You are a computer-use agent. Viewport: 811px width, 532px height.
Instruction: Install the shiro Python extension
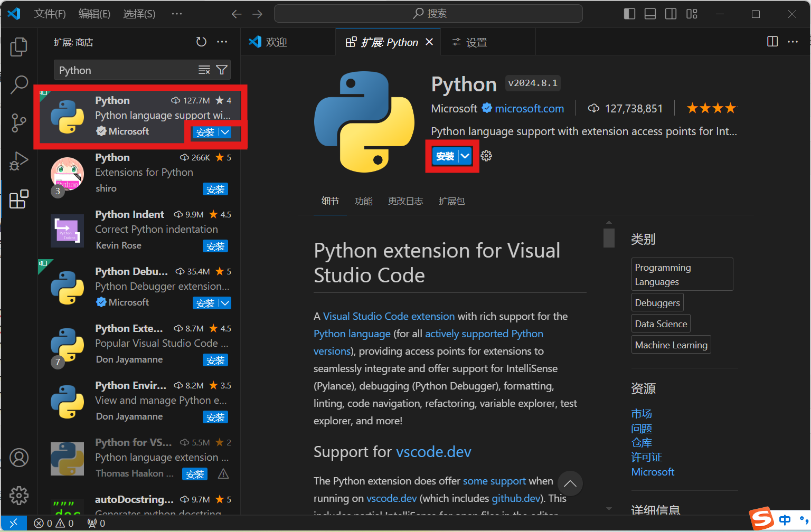(215, 189)
